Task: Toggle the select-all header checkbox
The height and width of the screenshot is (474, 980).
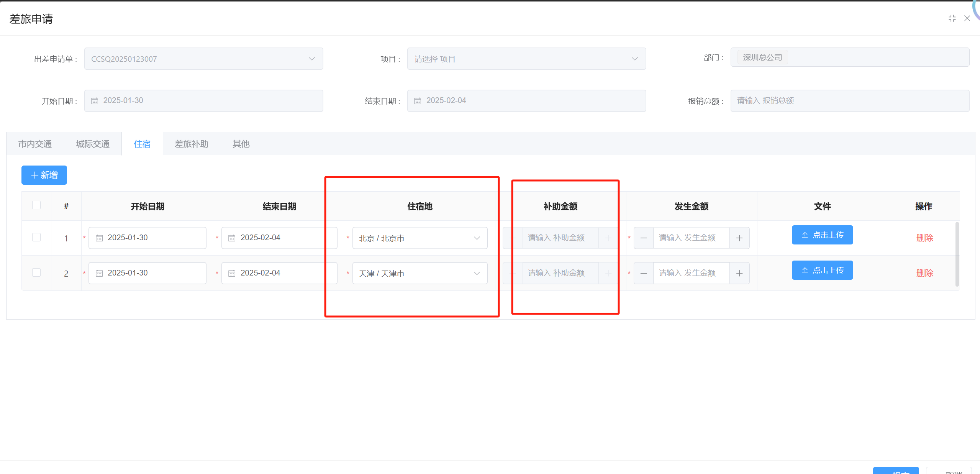Action: tap(36, 205)
